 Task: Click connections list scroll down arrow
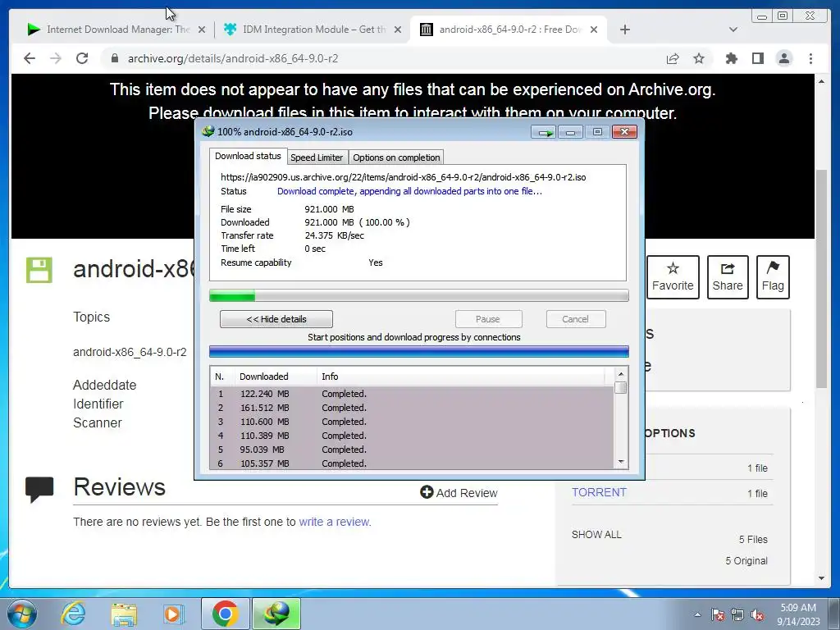(621, 461)
